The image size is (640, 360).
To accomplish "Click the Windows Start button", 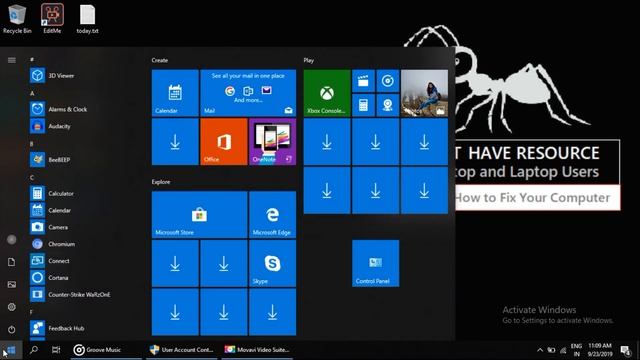I will tap(11, 350).
